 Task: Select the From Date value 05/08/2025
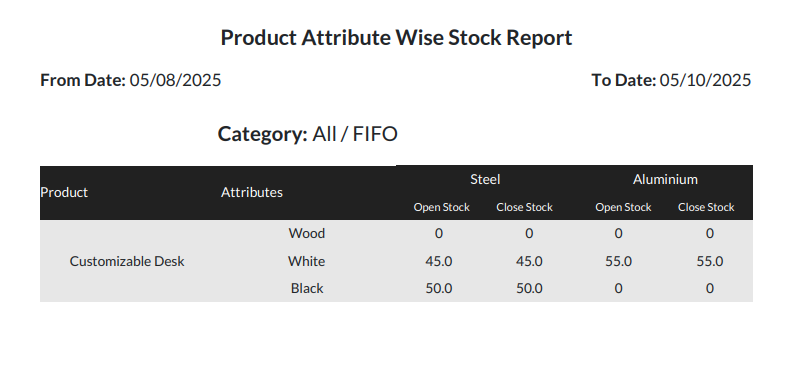175,80
